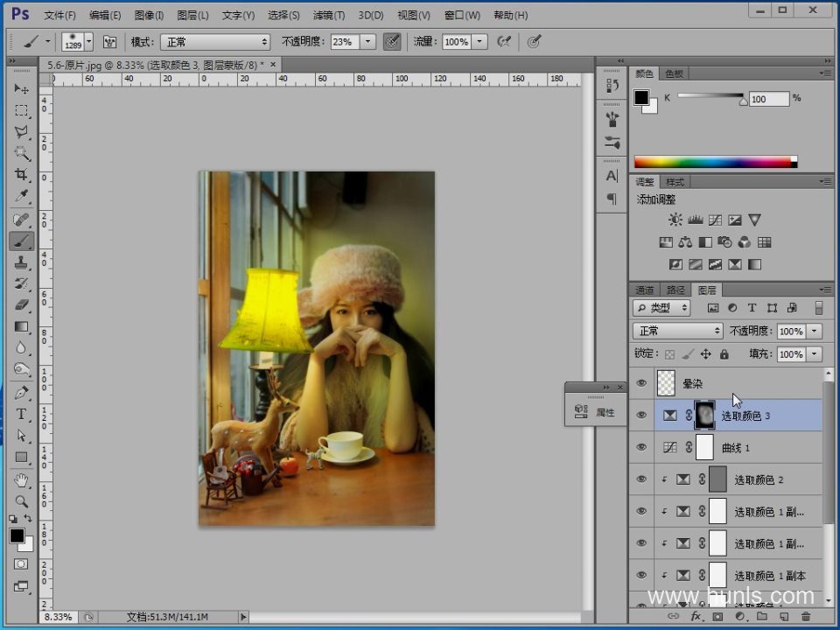Click the 属性 panel button
840x630 pixels.
595,412
